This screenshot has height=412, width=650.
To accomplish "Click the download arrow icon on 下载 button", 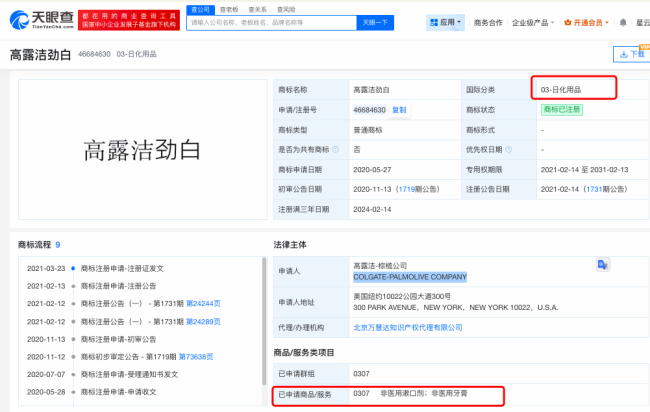I will [623, 54].
